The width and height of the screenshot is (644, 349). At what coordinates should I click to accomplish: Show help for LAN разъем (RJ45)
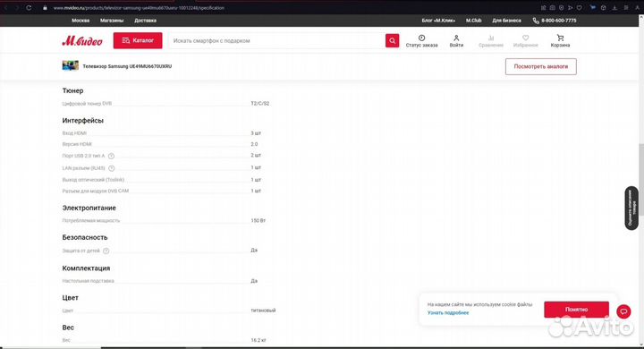[111, 168]
